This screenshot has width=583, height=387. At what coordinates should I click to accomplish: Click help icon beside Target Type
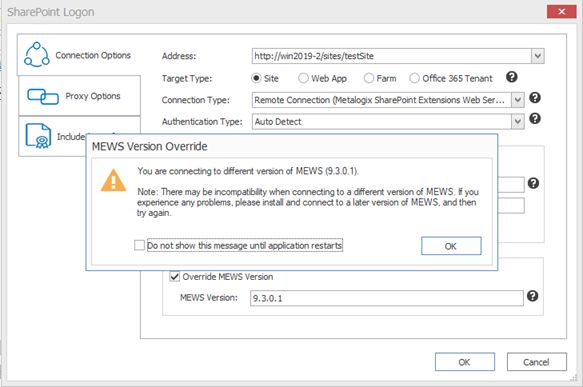(x=512, y=77)
